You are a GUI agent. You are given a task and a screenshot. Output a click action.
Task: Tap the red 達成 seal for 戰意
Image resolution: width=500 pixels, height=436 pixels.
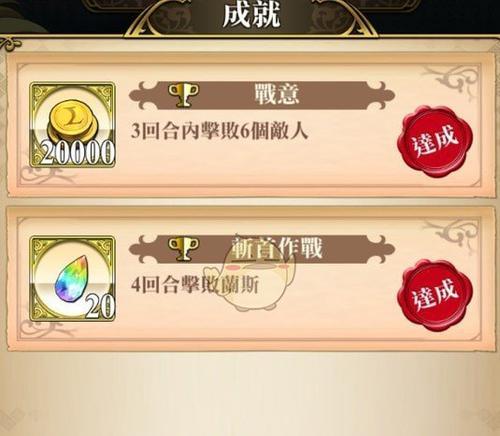pyautogui.click(x=435, y=142)
